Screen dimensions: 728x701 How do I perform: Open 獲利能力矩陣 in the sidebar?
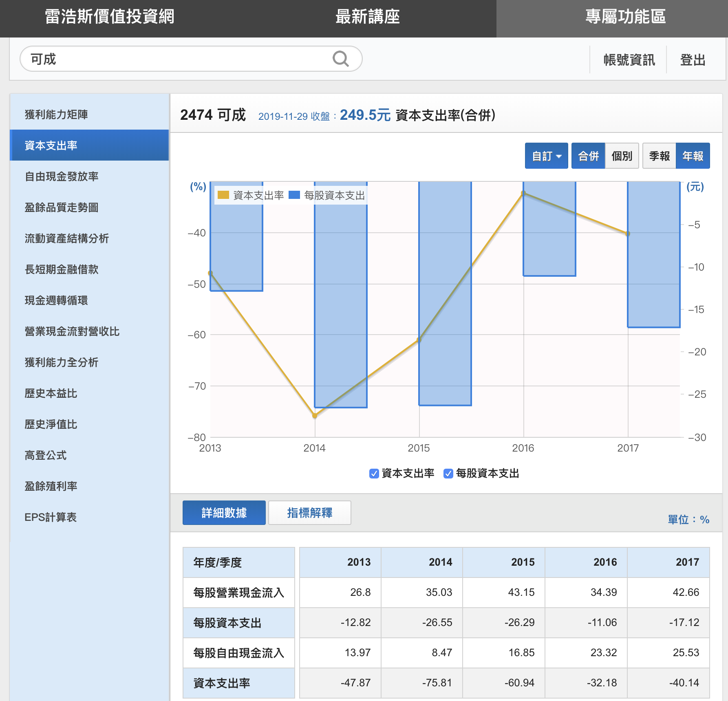[x=56, y=115]
